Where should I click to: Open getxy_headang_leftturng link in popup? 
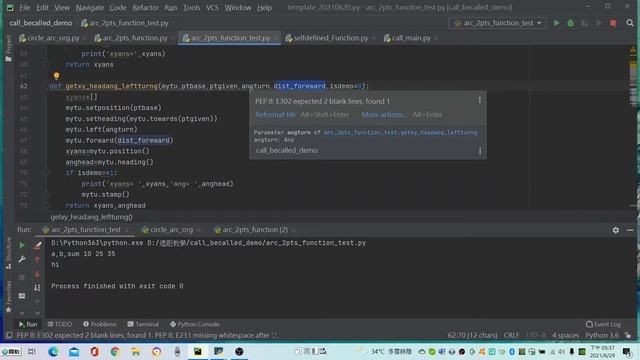400,132
